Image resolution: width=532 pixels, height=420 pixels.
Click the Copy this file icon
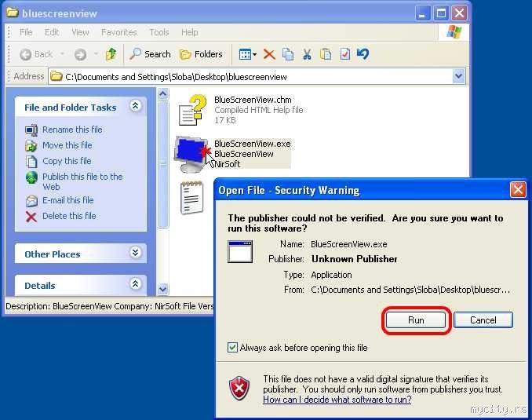[31, 161]
